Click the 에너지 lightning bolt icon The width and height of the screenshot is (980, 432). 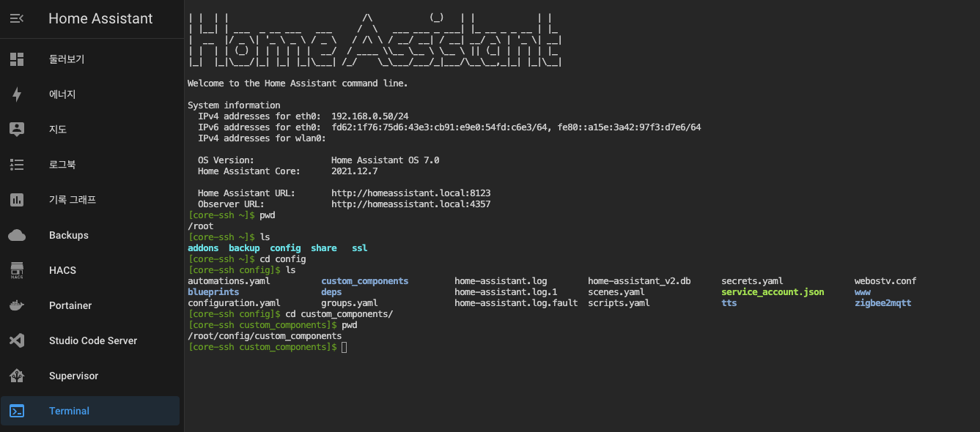click(x=17, y=94)
